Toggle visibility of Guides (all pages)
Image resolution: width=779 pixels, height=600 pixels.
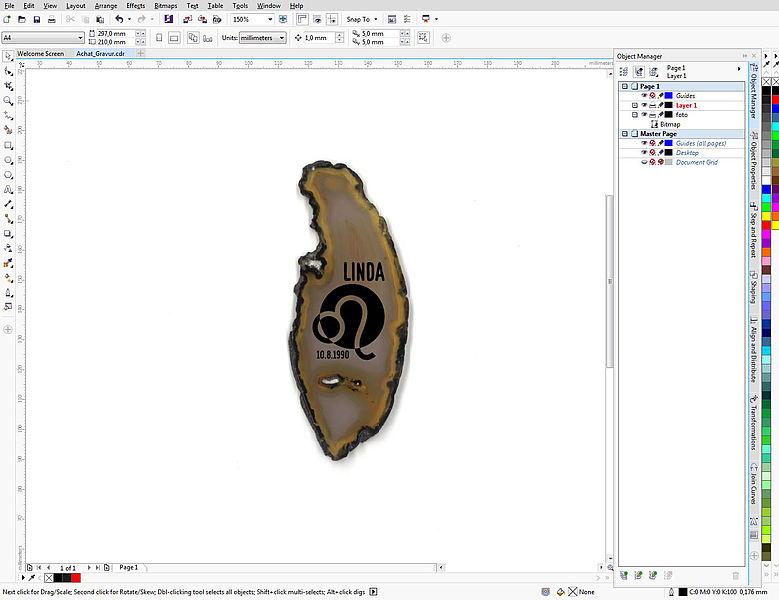click(x=644, y=143)
